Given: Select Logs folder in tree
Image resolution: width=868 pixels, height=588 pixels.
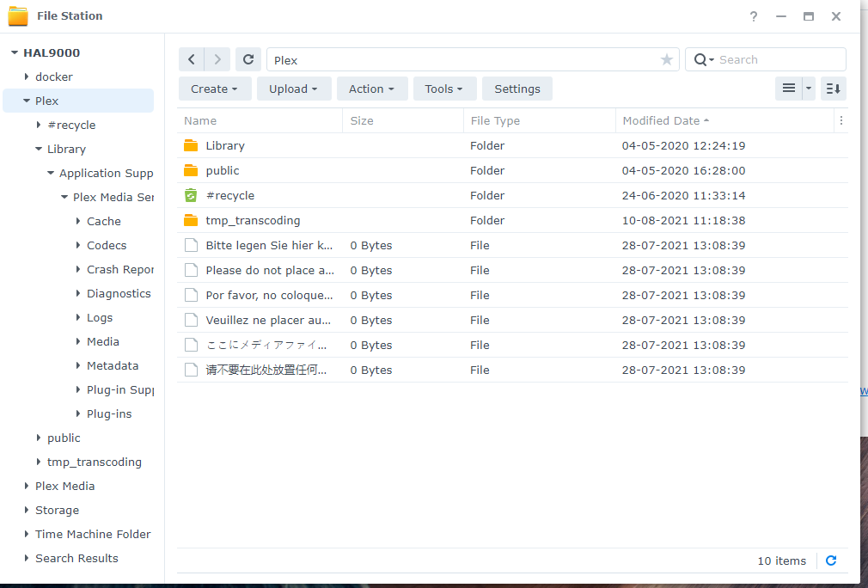Looking at the screenshot, I should coord(100,317).
